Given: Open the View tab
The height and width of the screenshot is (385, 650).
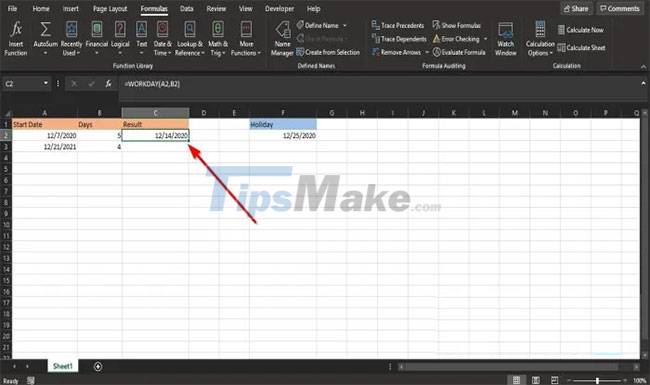Looking at the screenshot, I should coord(245,8).
